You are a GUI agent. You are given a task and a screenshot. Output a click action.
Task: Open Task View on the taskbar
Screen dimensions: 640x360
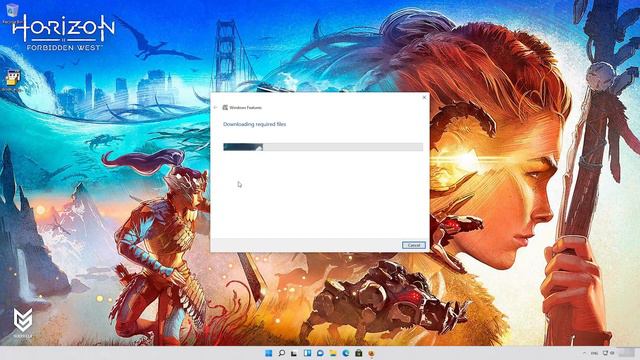[294, 353]
